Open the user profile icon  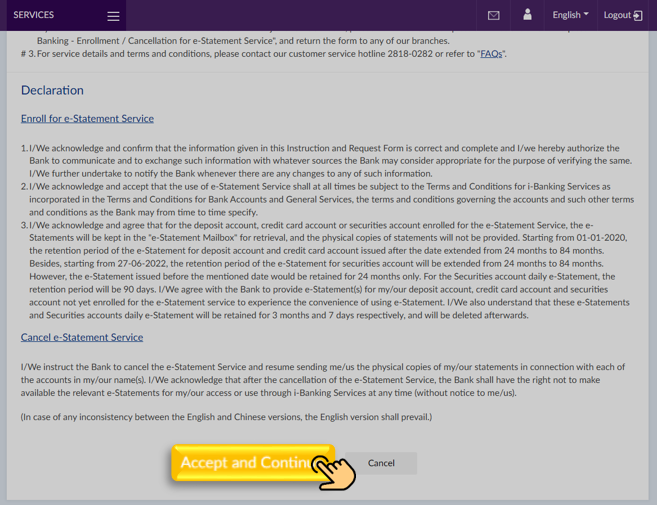pos(528,15)
